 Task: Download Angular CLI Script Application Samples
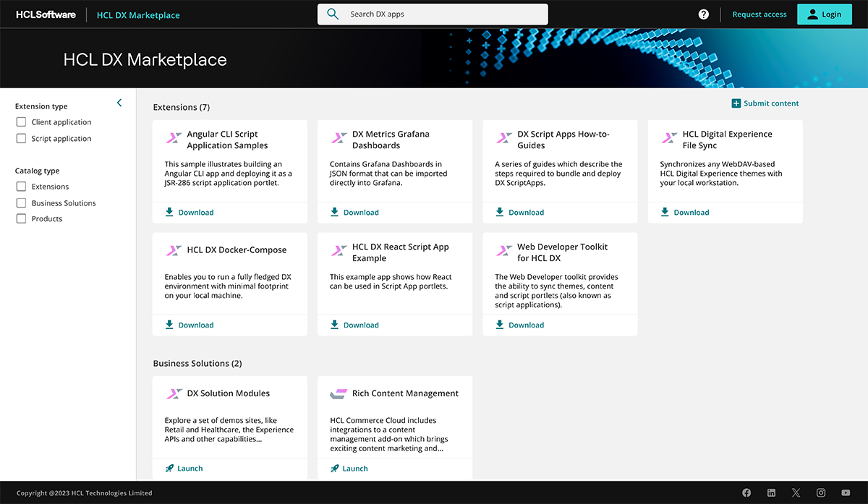click(190, 213)
